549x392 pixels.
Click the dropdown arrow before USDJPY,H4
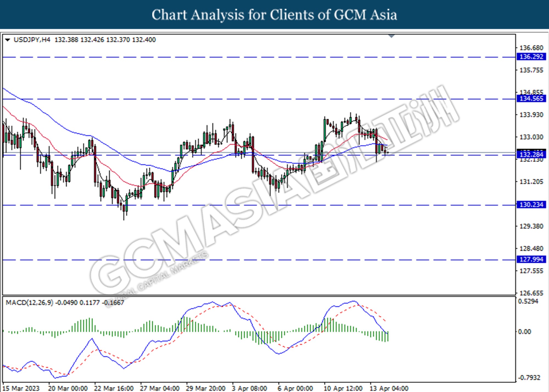pyautogui.click(x=8, y=40)
